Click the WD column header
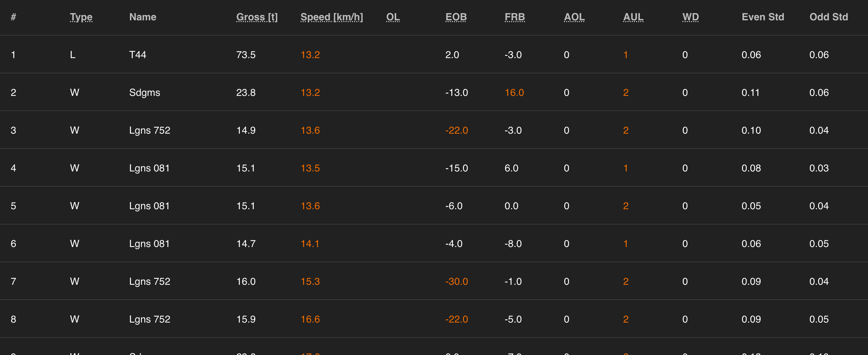Viewport: 868px width, 355px height. pos(690,17)
